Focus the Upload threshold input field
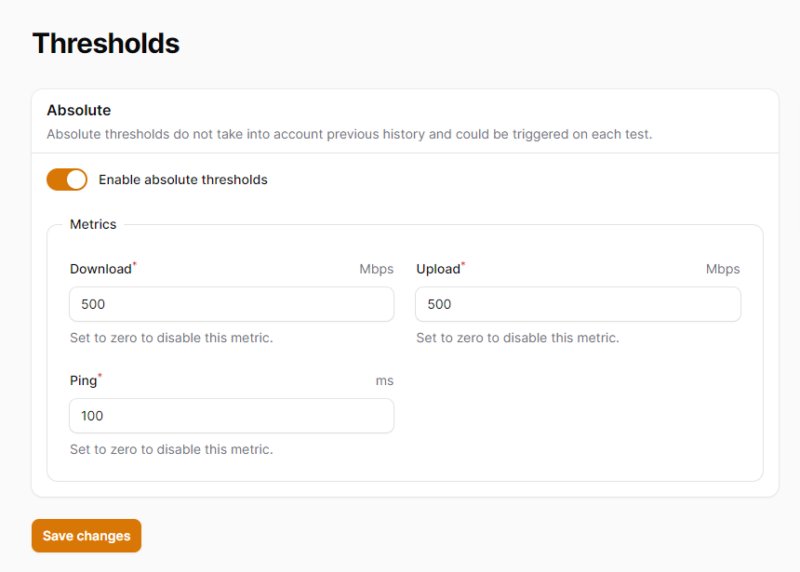This screenshot has width=800, height=572. click(578, 304)
